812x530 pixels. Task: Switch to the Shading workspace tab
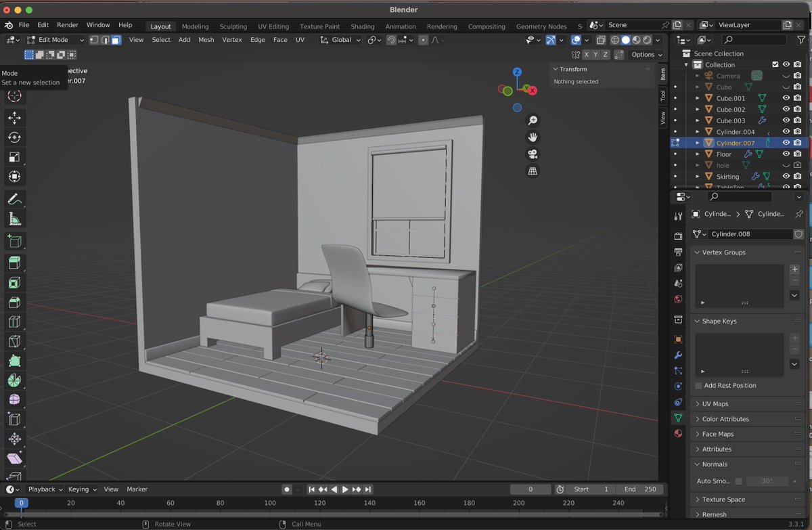[363, 26]
